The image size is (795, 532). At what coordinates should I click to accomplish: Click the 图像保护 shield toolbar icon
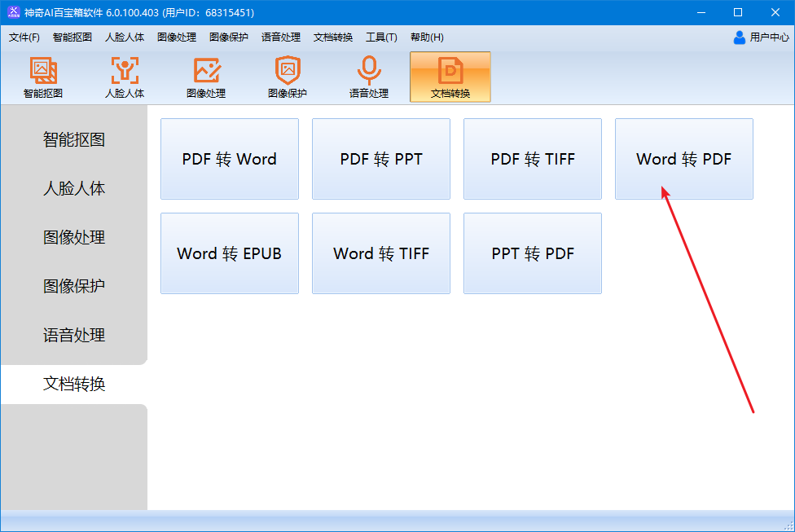point(288,77)
